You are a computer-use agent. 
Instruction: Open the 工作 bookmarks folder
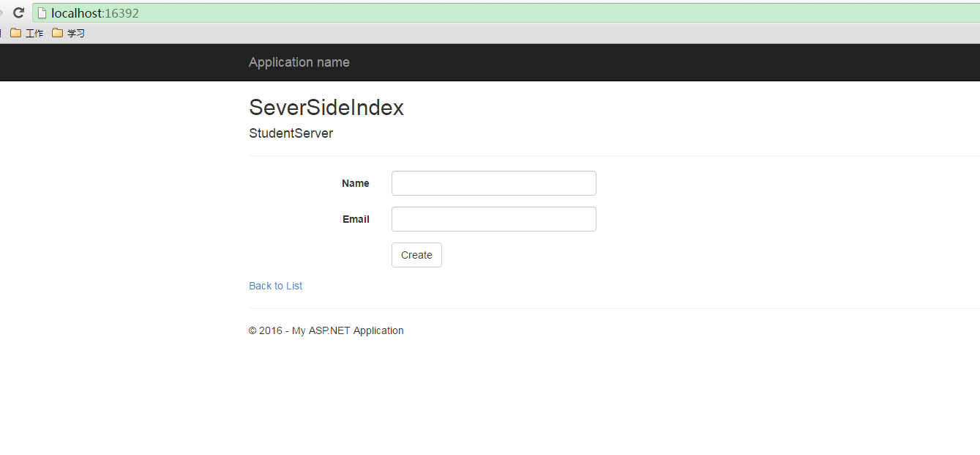click(27, 33)
